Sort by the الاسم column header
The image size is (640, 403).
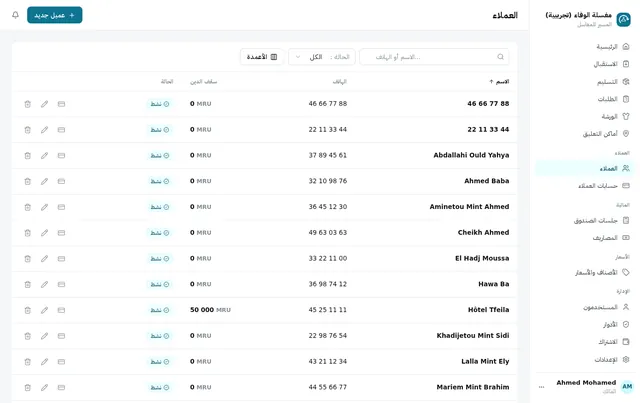click(x=499, y=82)
